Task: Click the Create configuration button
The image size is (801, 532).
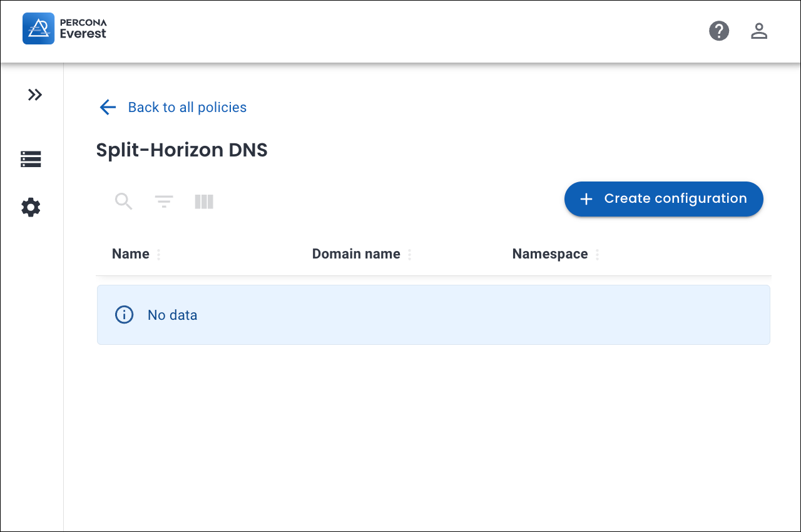Action: click(663, 199)
